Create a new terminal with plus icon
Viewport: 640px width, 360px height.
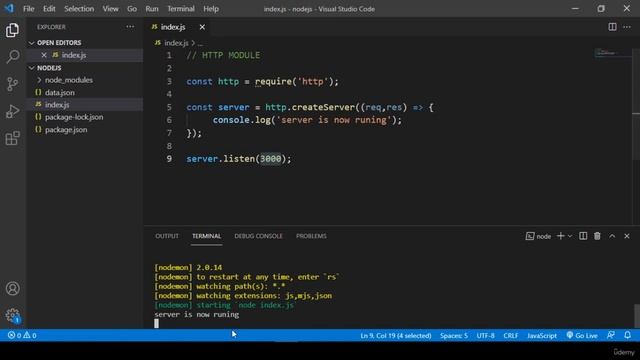(x=560, y=236)
